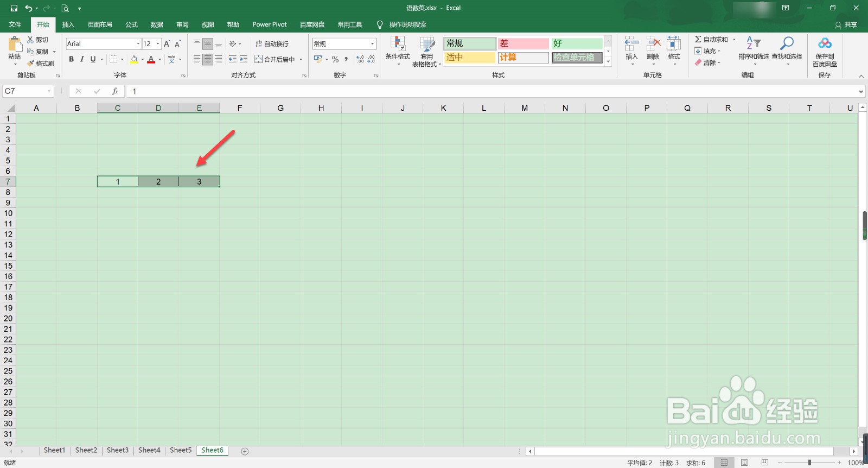Open Conditional Formatting icon

(398, 45)
